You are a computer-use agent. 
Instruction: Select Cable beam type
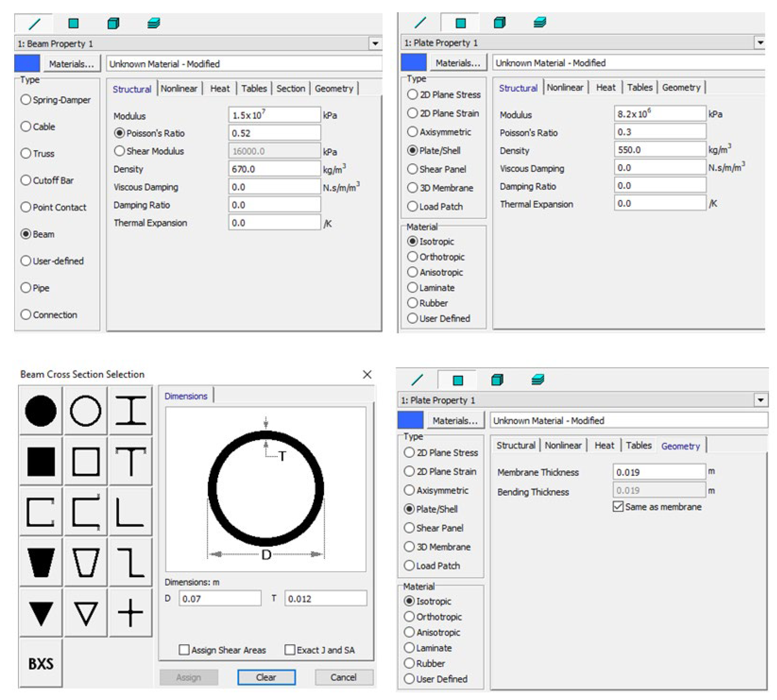click(38, 127)
